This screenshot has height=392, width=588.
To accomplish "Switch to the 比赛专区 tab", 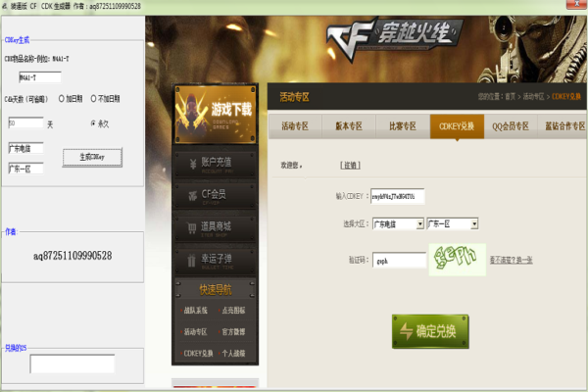I will pyautogui.click(x=403, y=126).
